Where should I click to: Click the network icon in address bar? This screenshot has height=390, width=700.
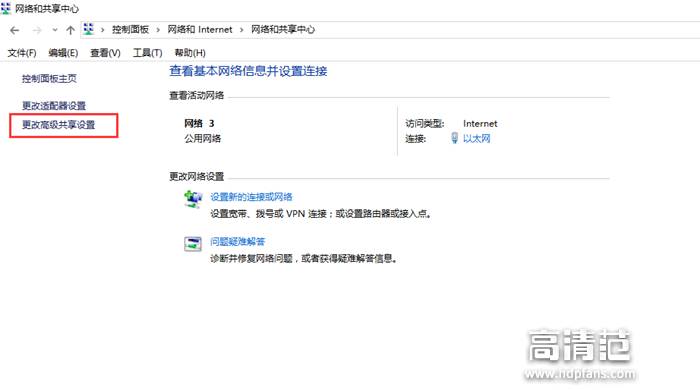click(89, 29)
